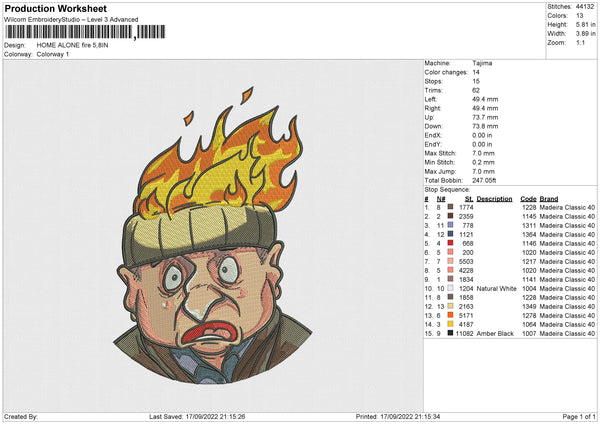Click the 'Max Jump:' label
This screenshot has height=424, width=600.
click(440, 171)
